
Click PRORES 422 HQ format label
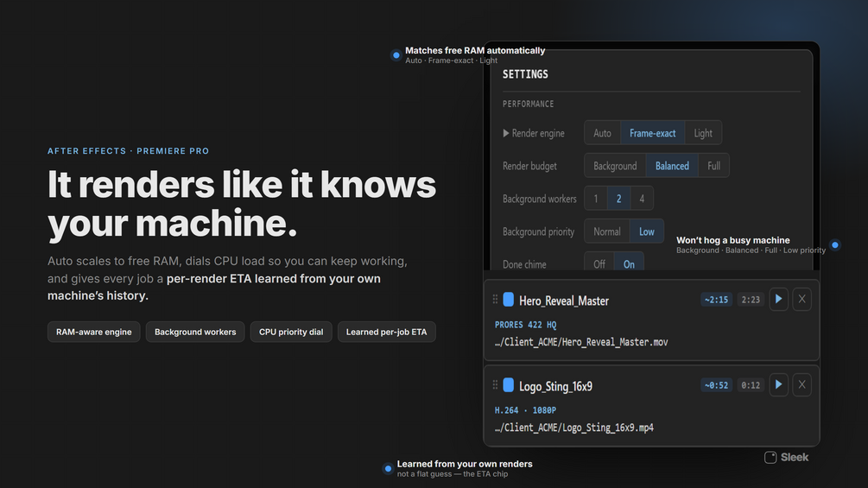(525, 325)
